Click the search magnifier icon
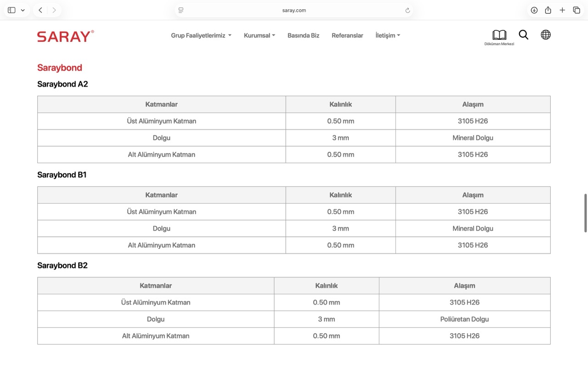This screenshot has width=588, height=369. (523, 35)
